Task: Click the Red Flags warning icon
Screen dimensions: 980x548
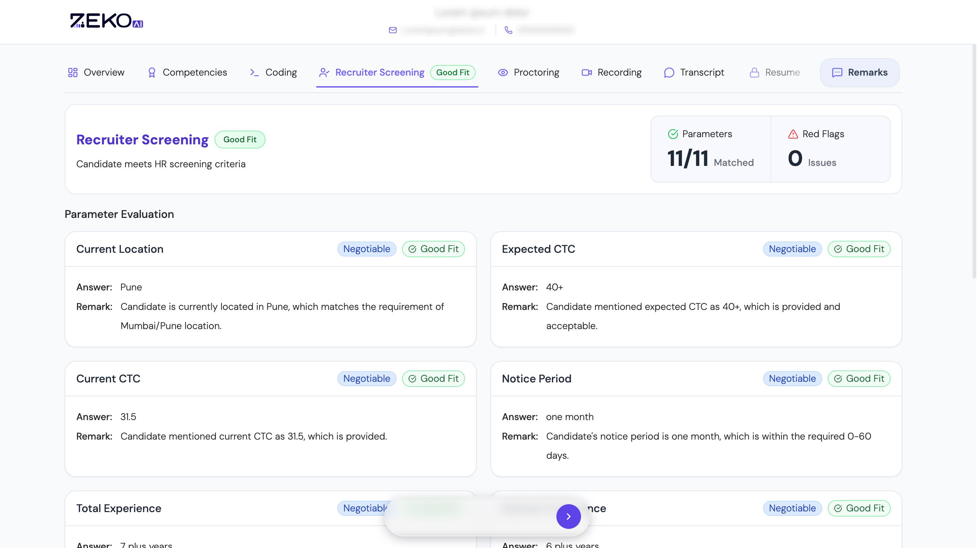Action: pos(793,134)
